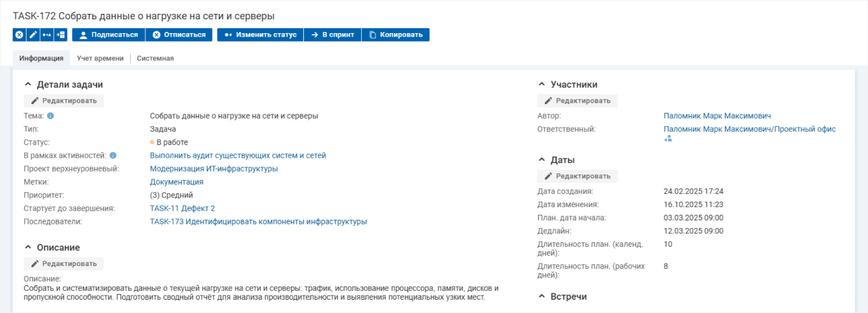The image size is (868, 313).
Task: Click the pencil edit icon in top toolbar
Action: (x=33, y=35)
